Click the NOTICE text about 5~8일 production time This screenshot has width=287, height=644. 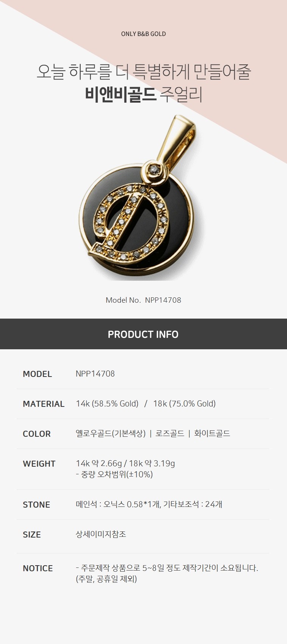click(167, 573)
